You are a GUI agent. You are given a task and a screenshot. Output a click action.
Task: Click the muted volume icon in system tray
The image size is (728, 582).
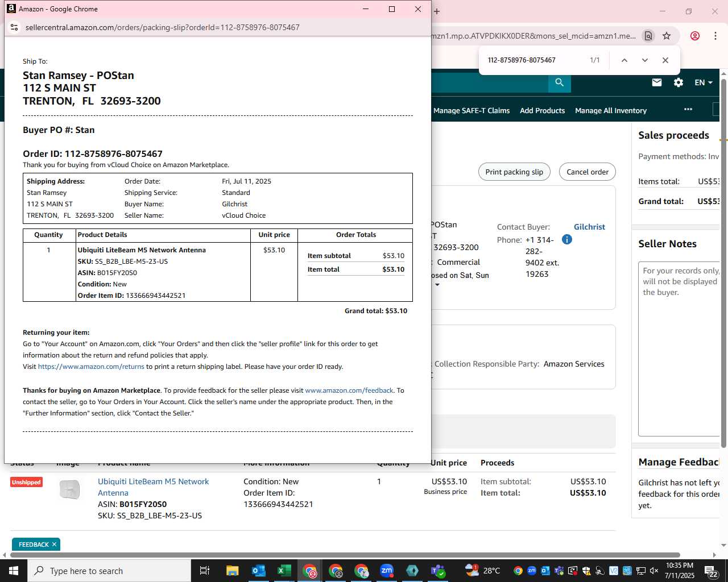coord(654,571)
